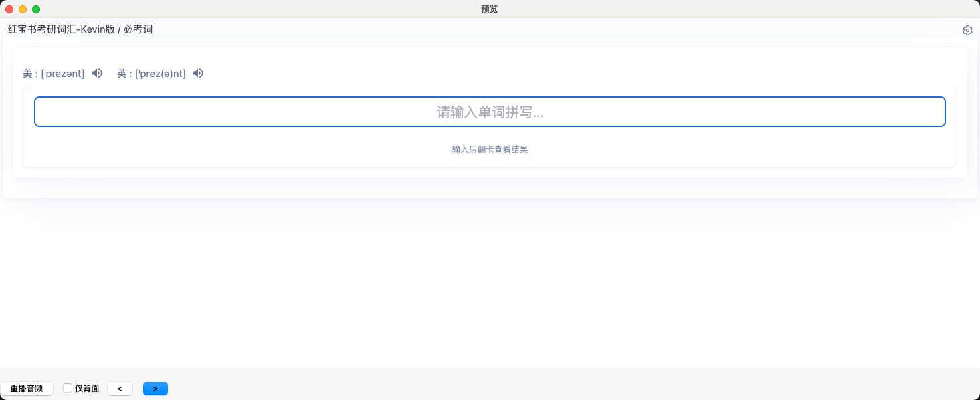980x400 pixels.
Task: Focus the 请输入单词拼写 input field
Action: click(x=490, y=112)
